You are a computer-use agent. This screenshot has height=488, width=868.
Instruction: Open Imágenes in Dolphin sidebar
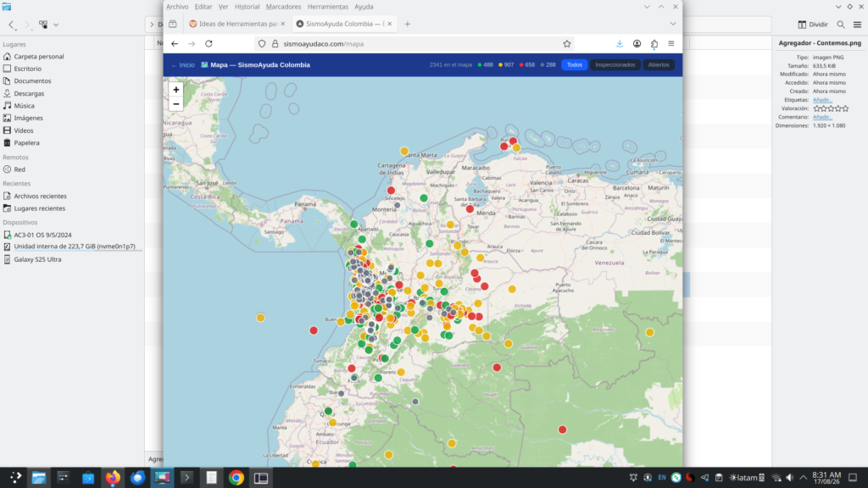28,118
